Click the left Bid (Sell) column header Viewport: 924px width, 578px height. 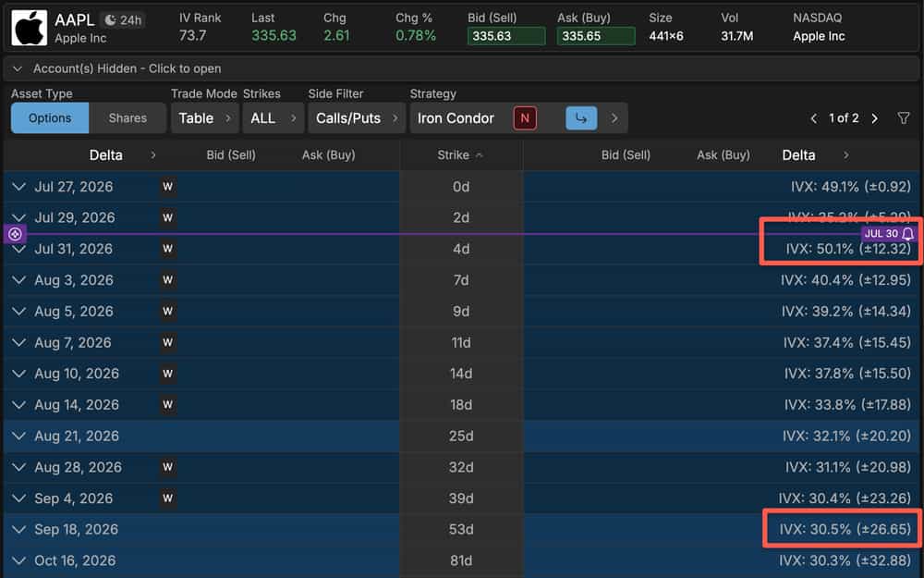(231, 155)
